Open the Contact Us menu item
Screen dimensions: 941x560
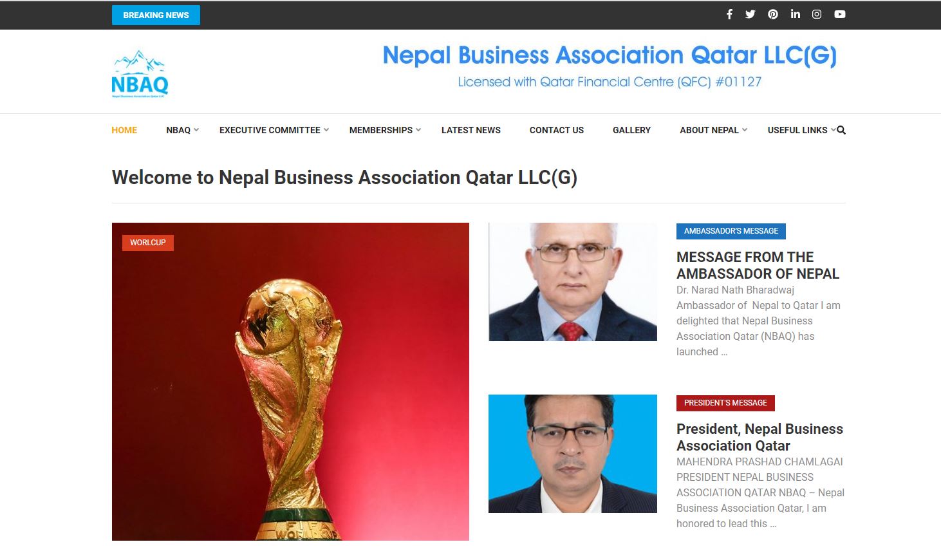(557, 130)
